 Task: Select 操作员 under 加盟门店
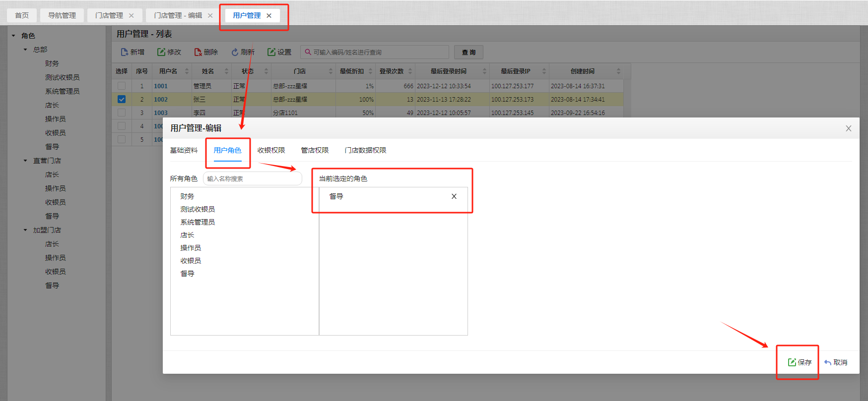tap(56, 258)
